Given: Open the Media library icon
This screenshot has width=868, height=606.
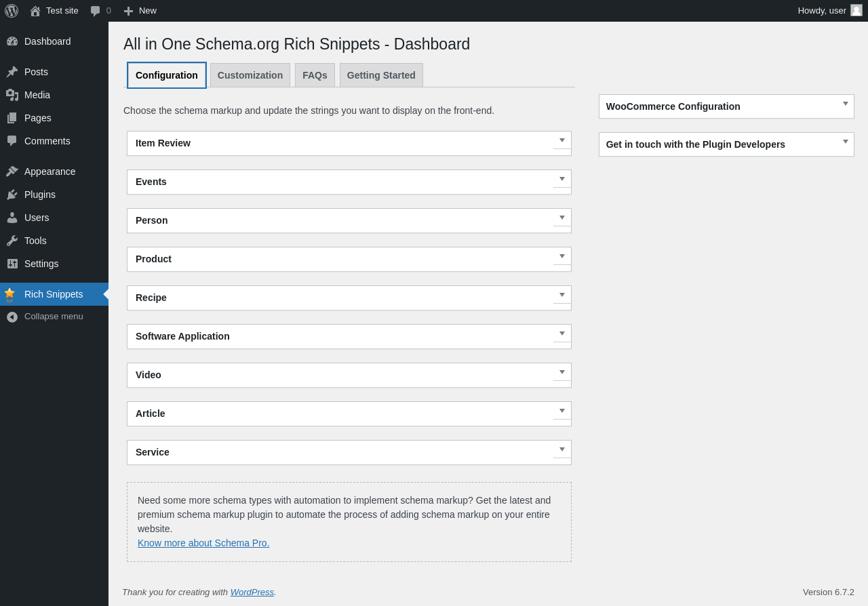Looking at the screenshot, I should pyautogui.click(x=12, y=95).
